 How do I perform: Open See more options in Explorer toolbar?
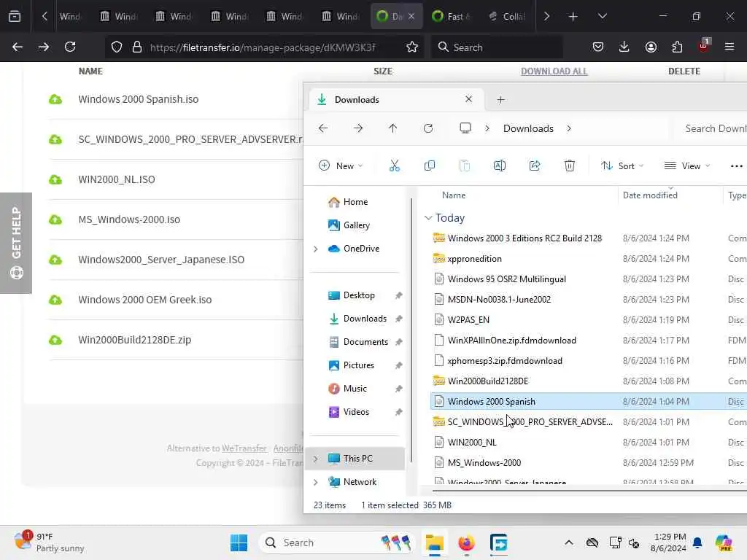click(x=736, y=166)
